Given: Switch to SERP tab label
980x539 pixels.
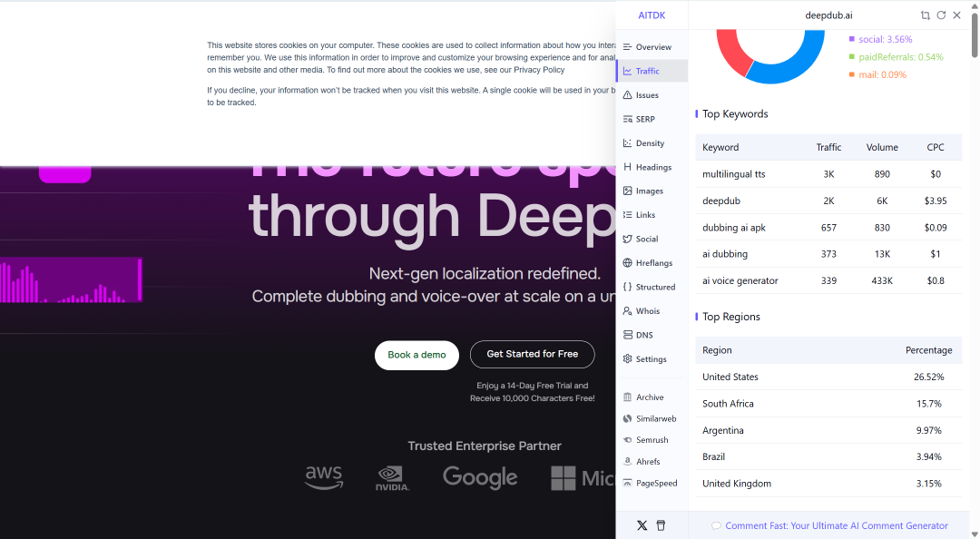Looking at the screenshot, I should coord(646,119).
